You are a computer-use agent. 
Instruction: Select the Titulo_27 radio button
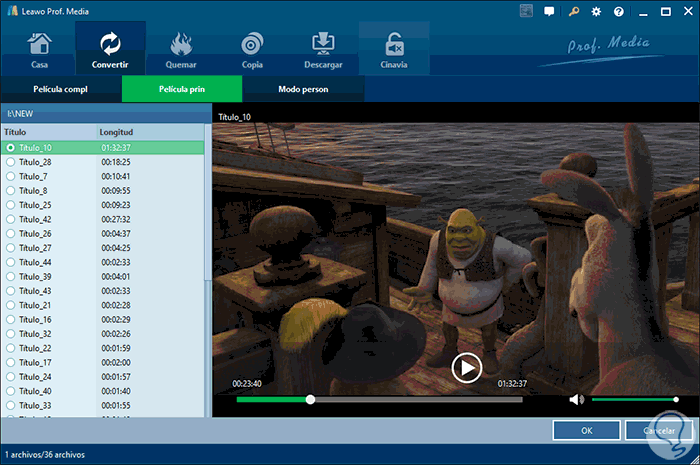pyautogui.click(x=10, y=248)
